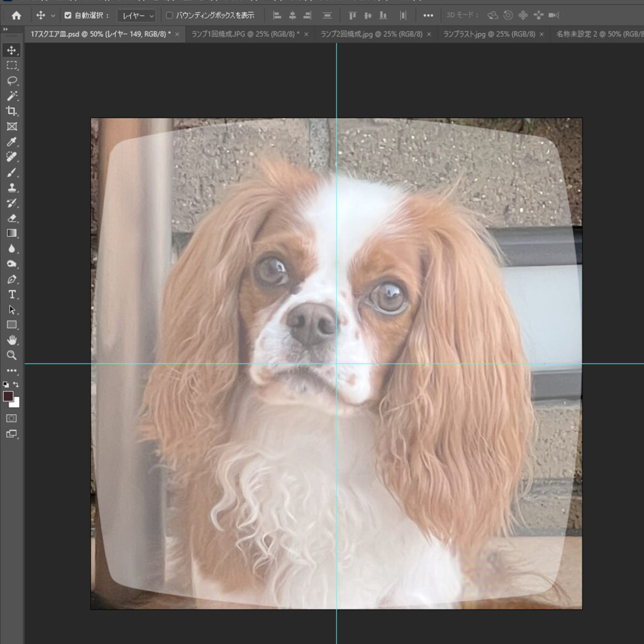Select the Horizontal Type tool

coord(12,294)
